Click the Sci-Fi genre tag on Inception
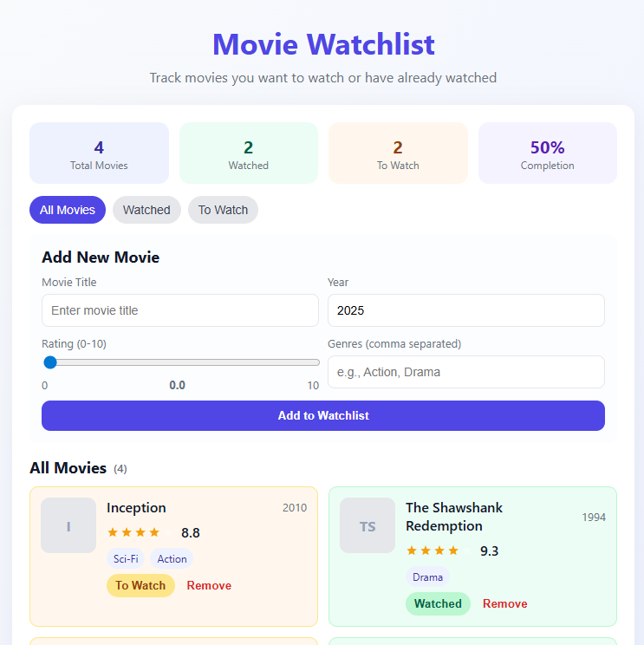 126,559
